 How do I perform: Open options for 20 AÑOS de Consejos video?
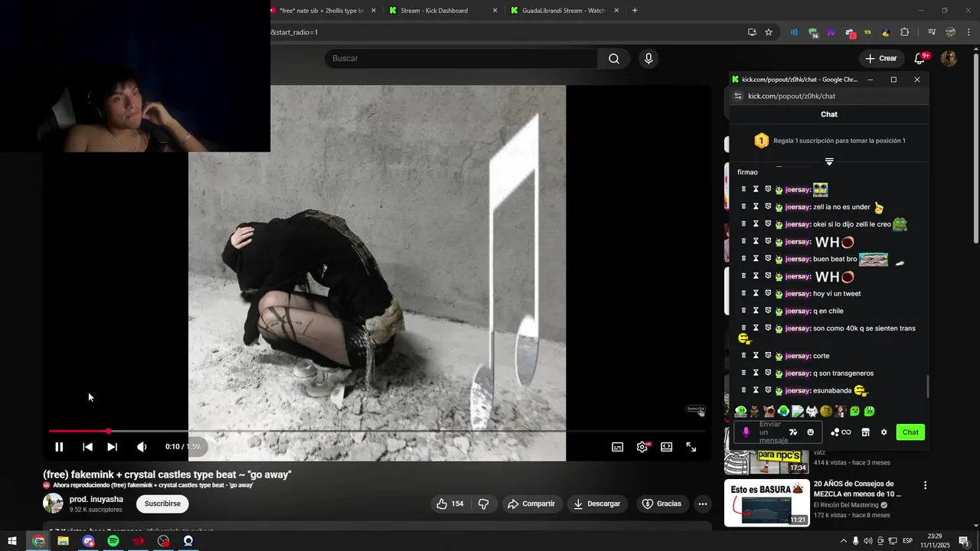pyautogui.click(x=925, y=485)
